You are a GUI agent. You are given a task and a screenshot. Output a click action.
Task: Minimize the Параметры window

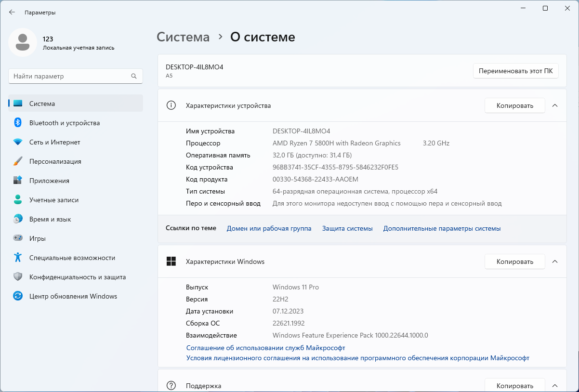tap(523, 8)
